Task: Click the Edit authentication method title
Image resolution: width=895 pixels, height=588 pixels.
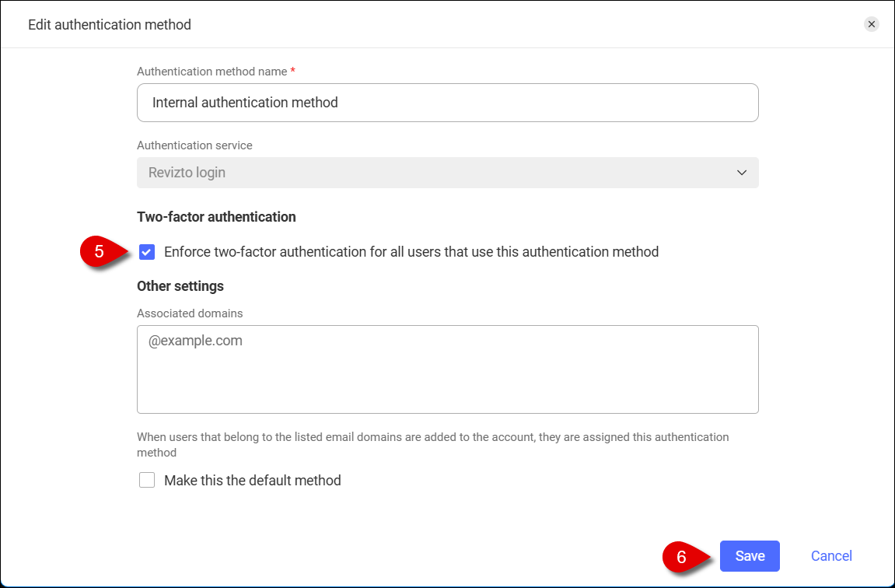Action: [110, 25]
